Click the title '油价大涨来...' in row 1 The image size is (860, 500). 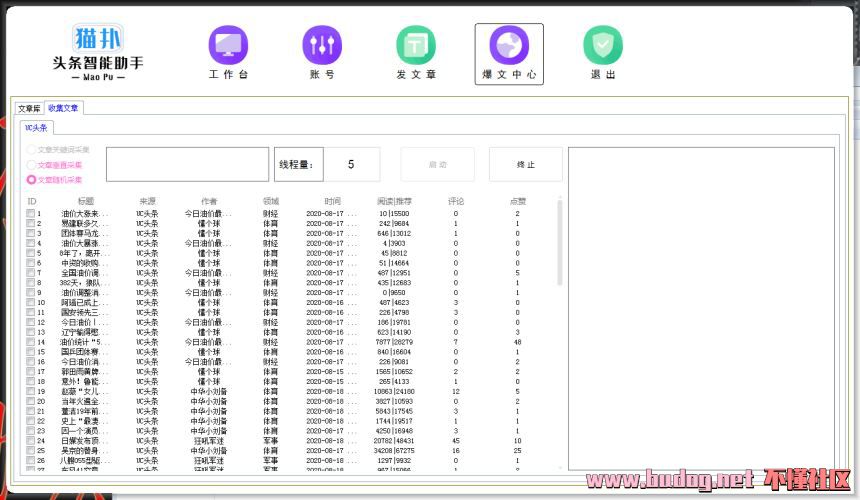85,214
